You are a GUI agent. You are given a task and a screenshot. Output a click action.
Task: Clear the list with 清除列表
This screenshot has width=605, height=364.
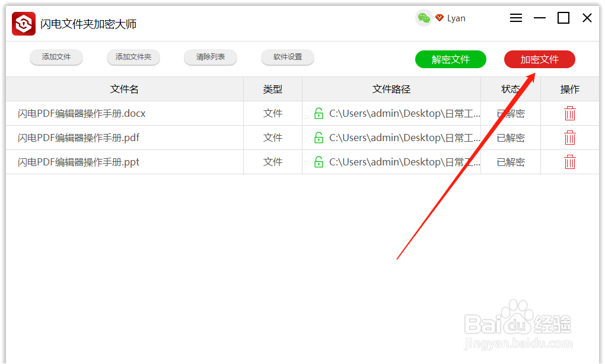[210, 57]
